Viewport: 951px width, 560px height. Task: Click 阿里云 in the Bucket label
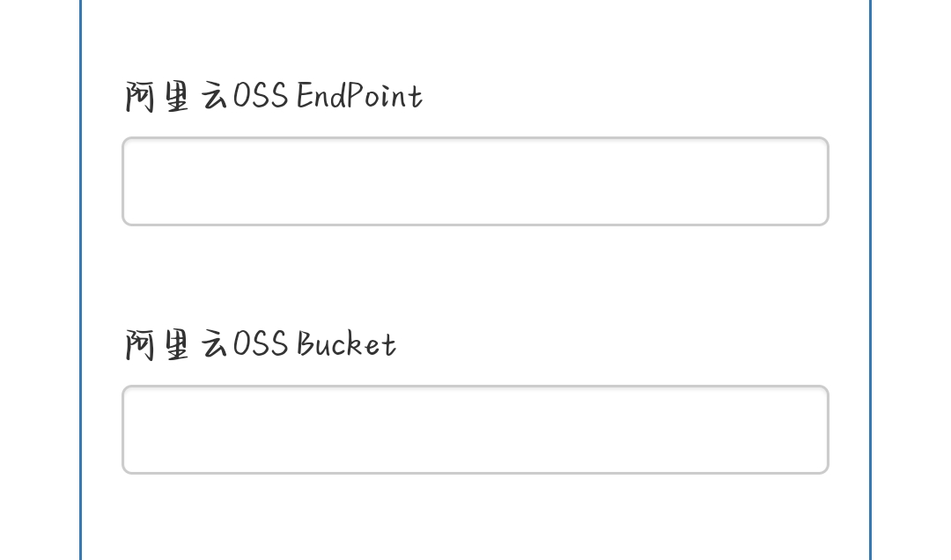[176, 344]
